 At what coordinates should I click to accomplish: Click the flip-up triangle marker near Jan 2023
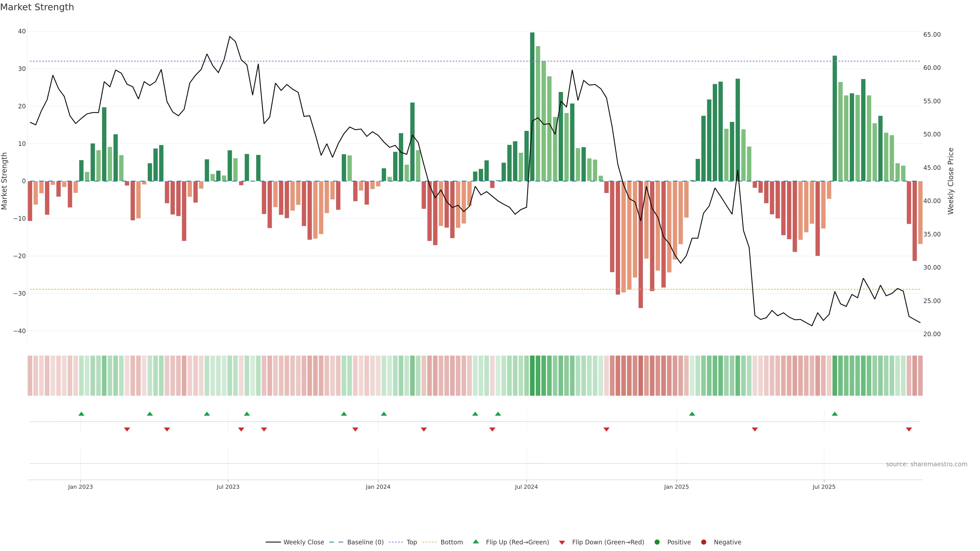[x=81, y=414]
